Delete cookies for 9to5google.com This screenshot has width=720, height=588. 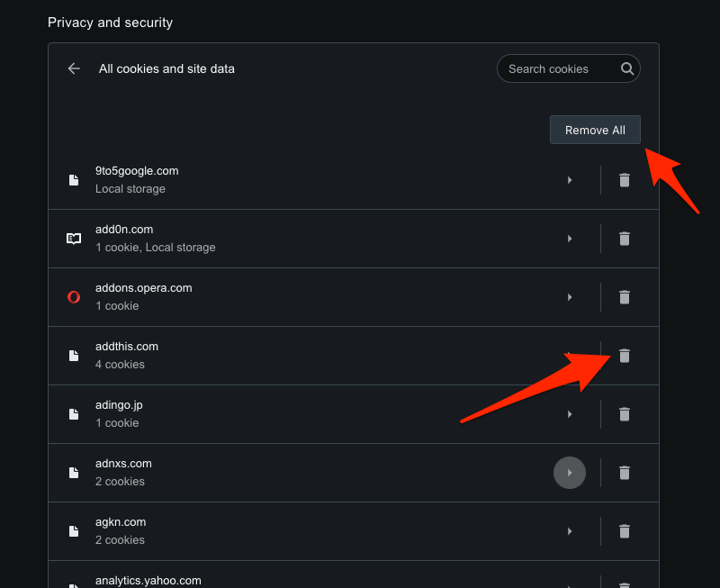pyautogui.click(x=625, y=179)
